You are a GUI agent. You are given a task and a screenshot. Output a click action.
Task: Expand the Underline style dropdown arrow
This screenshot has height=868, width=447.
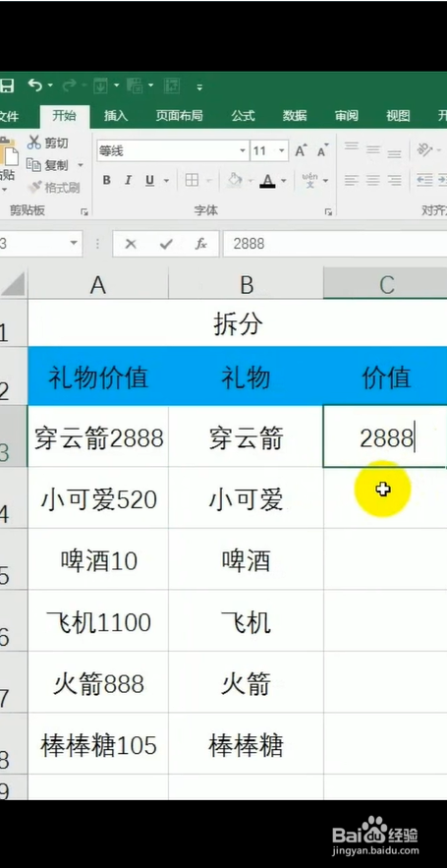(165, 181)
